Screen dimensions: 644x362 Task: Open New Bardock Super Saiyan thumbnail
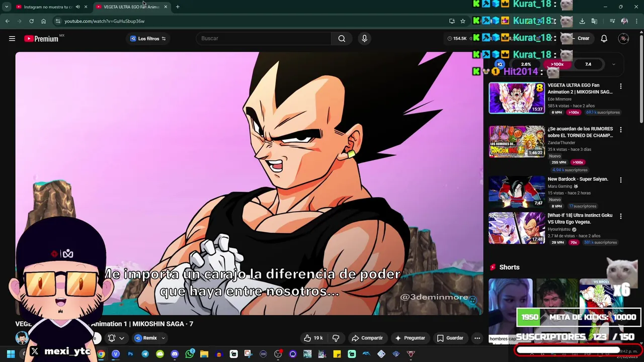click(517, 192)
